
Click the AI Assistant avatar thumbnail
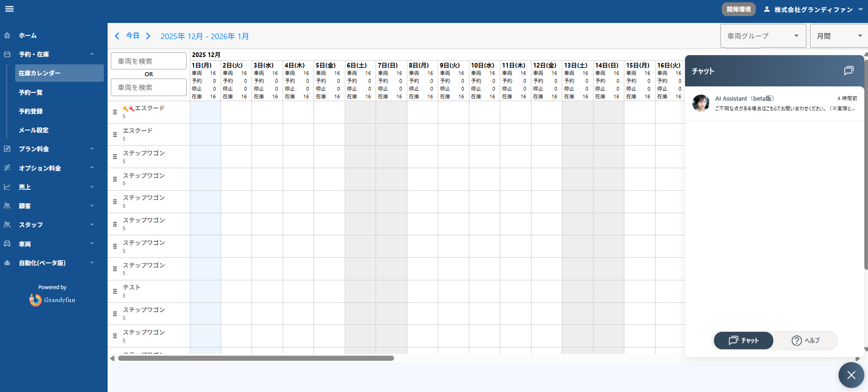[701, 103]
